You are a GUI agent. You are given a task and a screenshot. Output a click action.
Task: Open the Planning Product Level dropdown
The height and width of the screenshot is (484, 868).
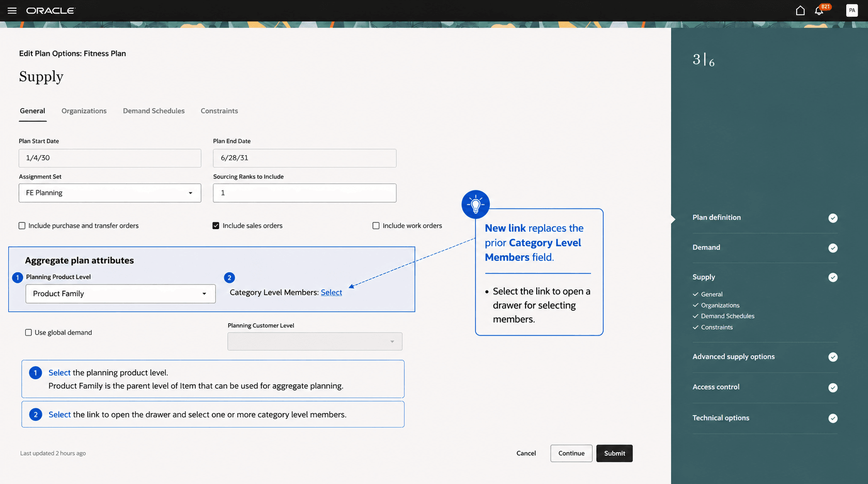(120, 294)
